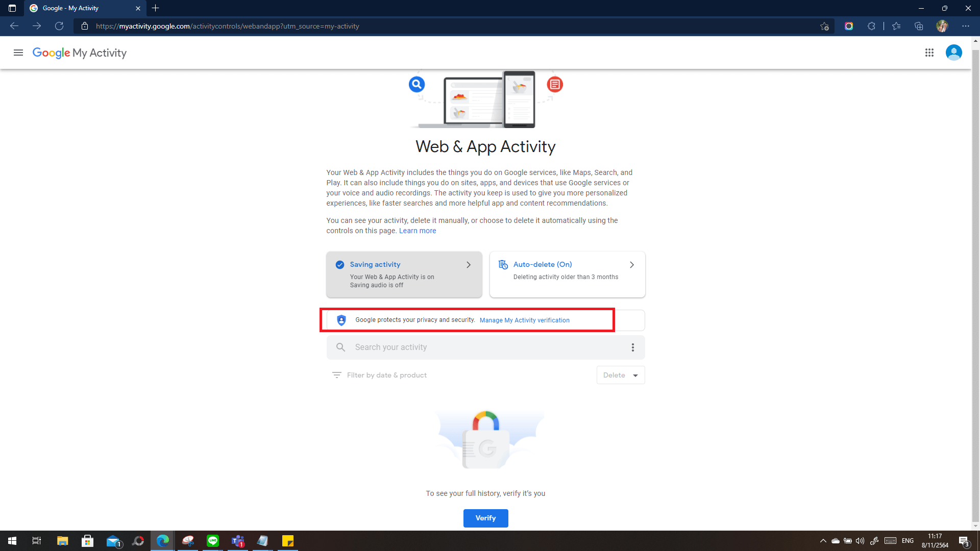
Task: Switch the ENG input language
Action: coord(908,541)
